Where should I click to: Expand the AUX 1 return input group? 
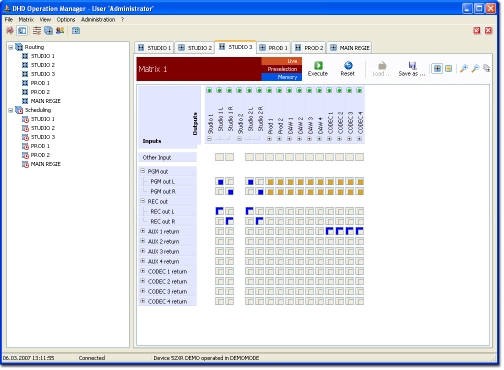tap(143, 231)
